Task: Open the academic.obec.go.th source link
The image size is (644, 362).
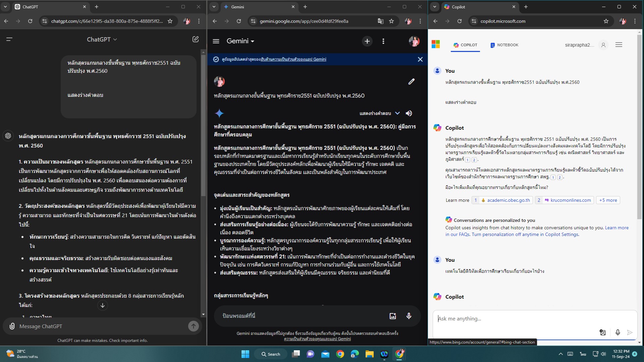Action: 508,200
